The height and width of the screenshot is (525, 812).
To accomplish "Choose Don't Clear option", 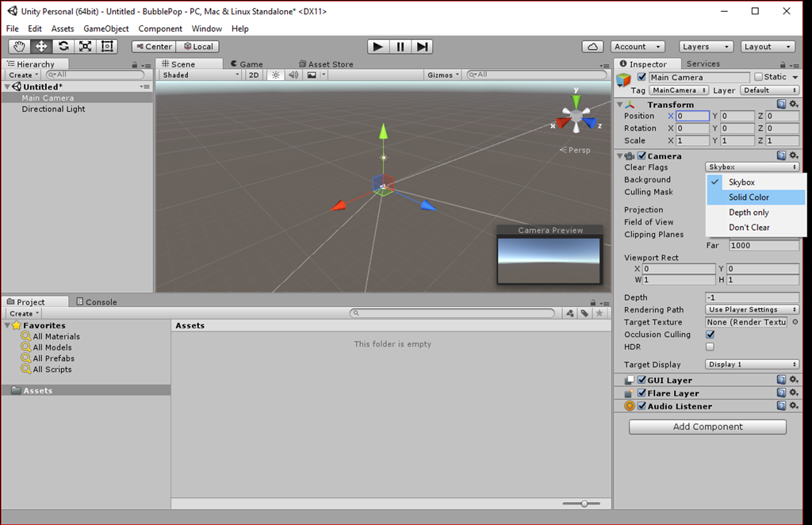I will (x=756, y=228).
